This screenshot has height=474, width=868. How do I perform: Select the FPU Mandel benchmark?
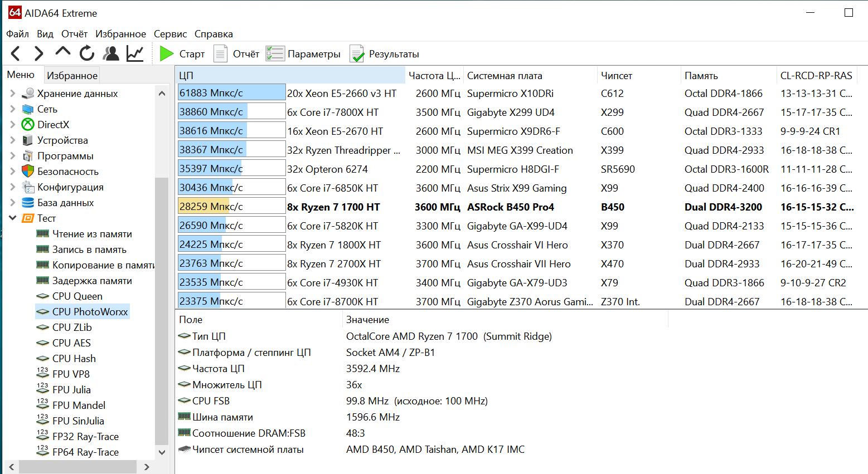click(79, 405)
